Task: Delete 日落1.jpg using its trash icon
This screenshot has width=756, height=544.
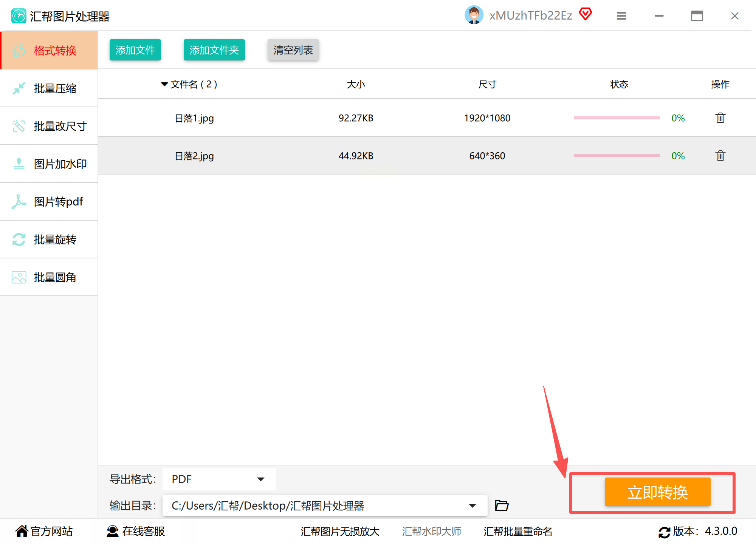Action: tap(720, 118)
